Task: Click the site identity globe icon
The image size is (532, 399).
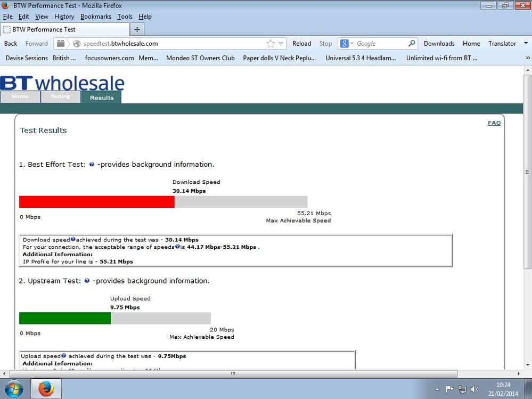Action: coord(77,44)
